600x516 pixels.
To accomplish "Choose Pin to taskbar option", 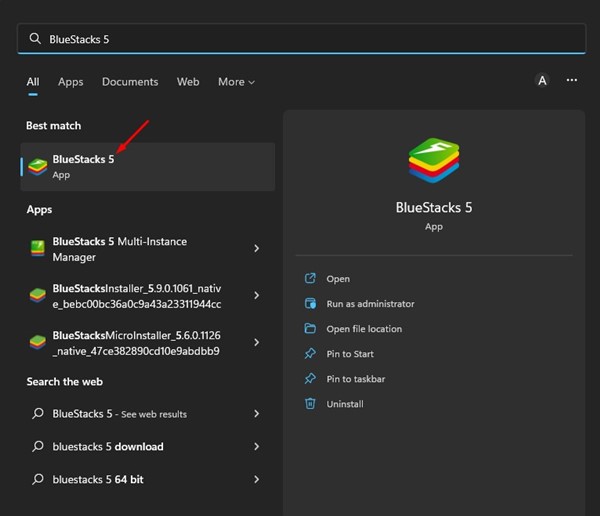I will [355, 379].
